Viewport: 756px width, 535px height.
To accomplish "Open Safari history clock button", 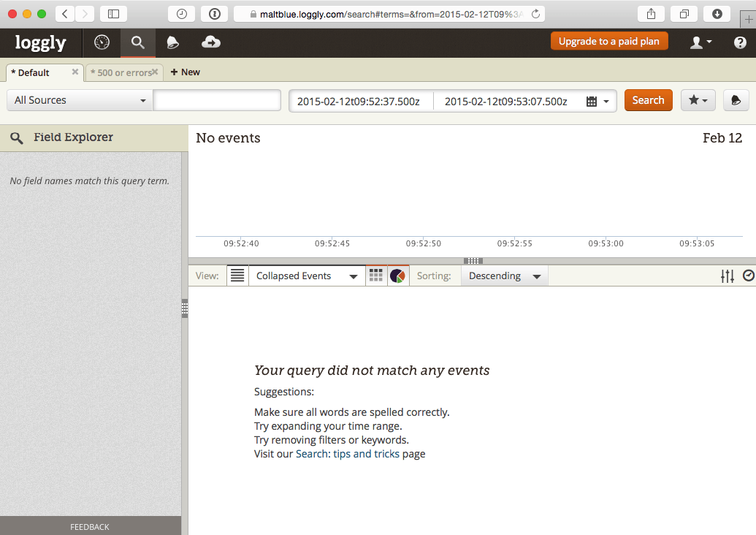I will click(x=181, y=14).
